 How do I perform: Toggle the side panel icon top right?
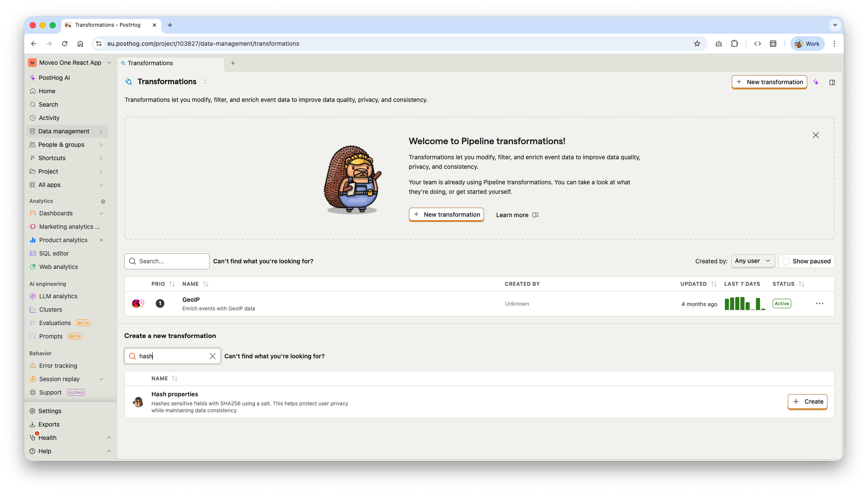click(x=832, y=82)
